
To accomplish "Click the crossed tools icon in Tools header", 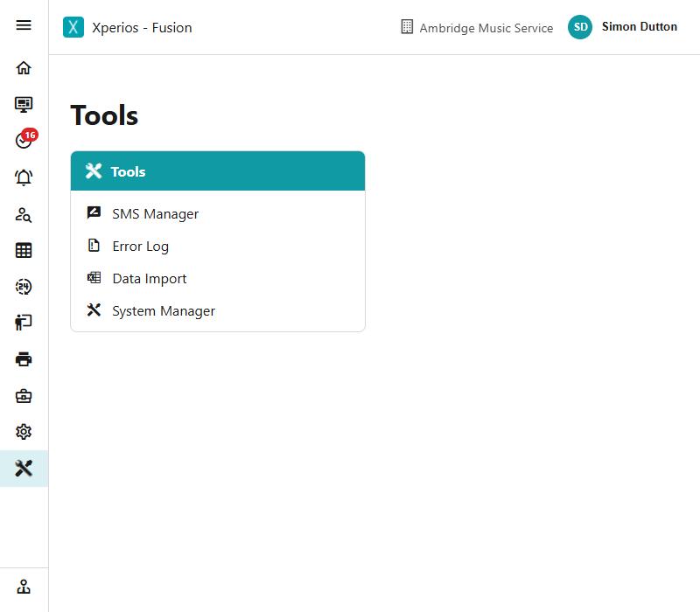I will [x=94, y=170].
